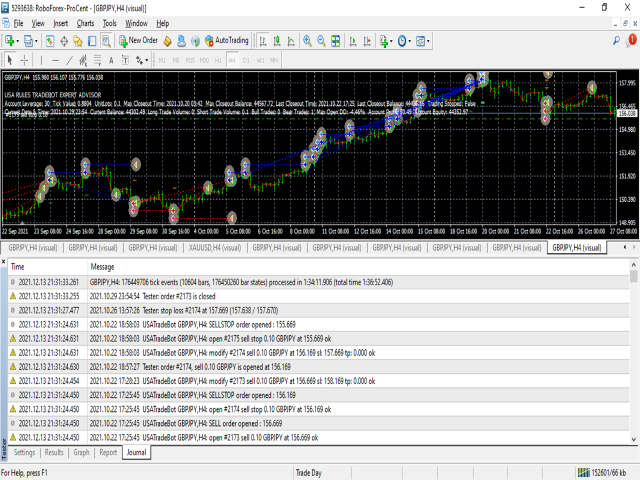Select row 'stop loss #2174 at 157.669'
The image size is (640, 480).
tap(318, 310)
